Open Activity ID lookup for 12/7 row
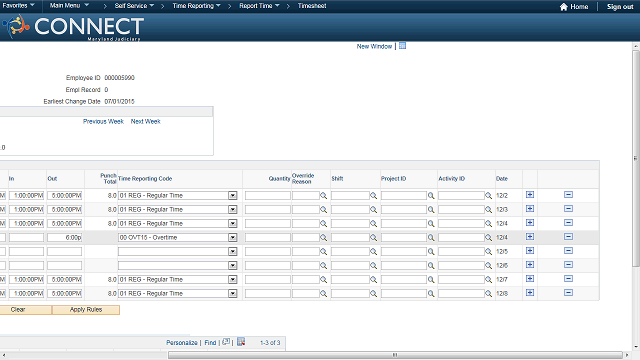This screenshot has width=640, height=360. pos(489,280)
